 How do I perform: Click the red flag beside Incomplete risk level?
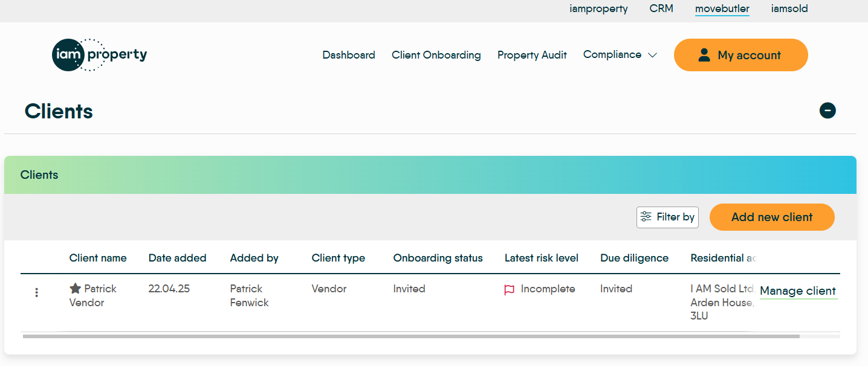point(510,290)
